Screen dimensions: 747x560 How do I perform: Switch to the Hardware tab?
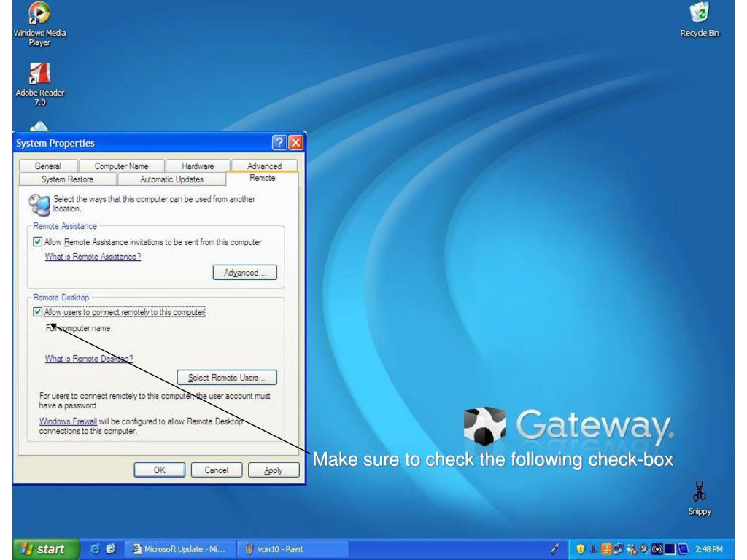tap(198, 166)
